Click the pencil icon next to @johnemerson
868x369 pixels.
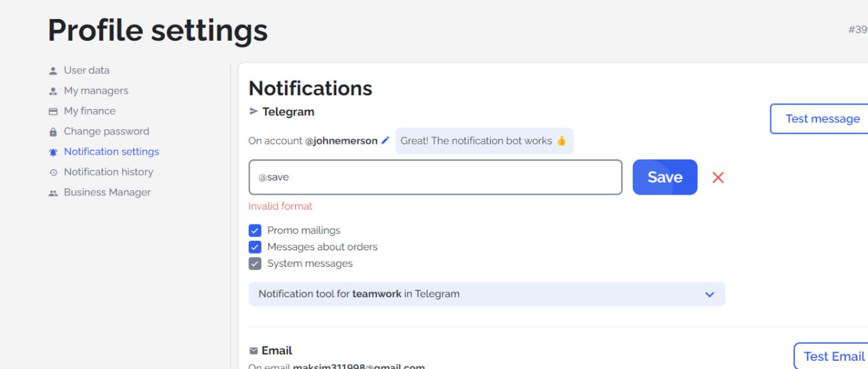[385, 140]
